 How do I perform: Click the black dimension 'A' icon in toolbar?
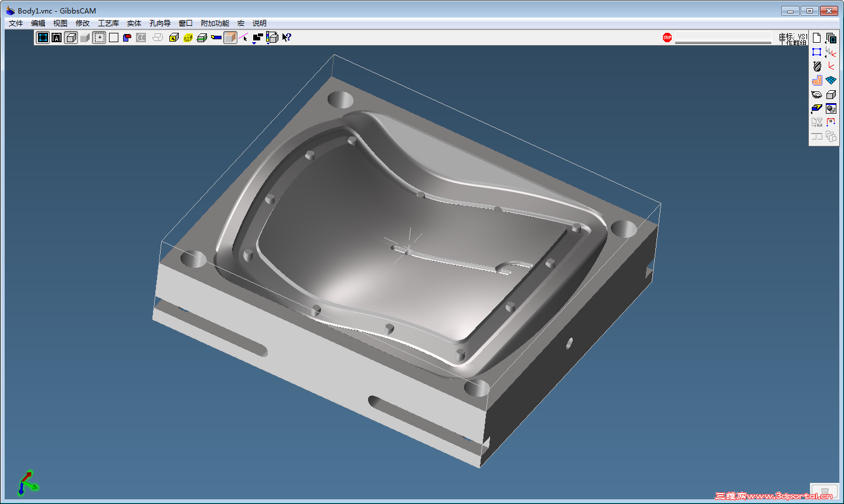(57, 38)
